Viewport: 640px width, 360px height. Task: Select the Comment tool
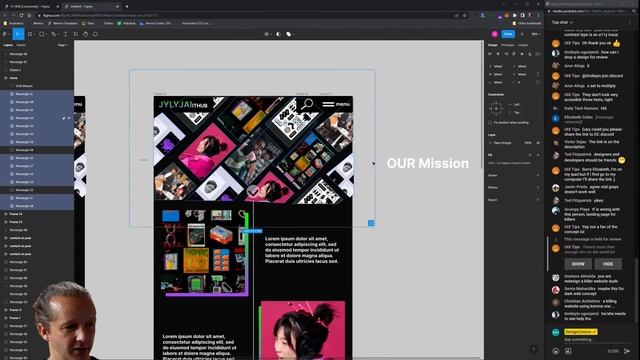95,34
